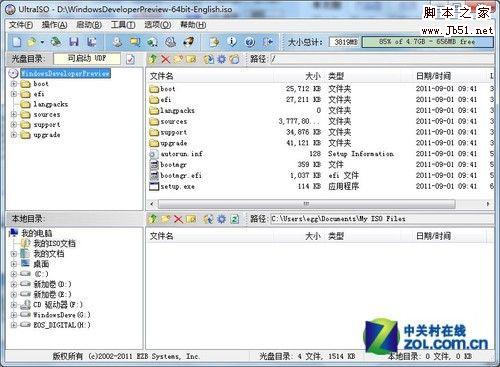Expand the boot folder in image tree
Viewport: 500px width, 367px height.
pos(14,84)
